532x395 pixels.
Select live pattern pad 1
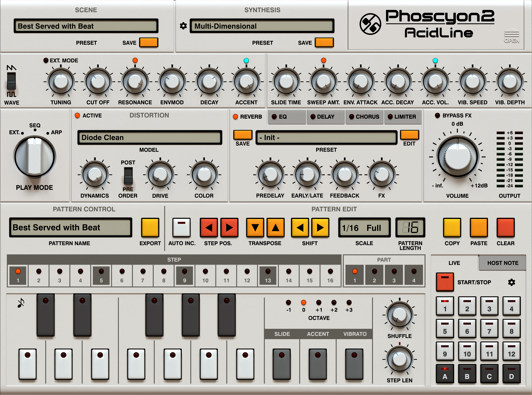coord(445,306)
